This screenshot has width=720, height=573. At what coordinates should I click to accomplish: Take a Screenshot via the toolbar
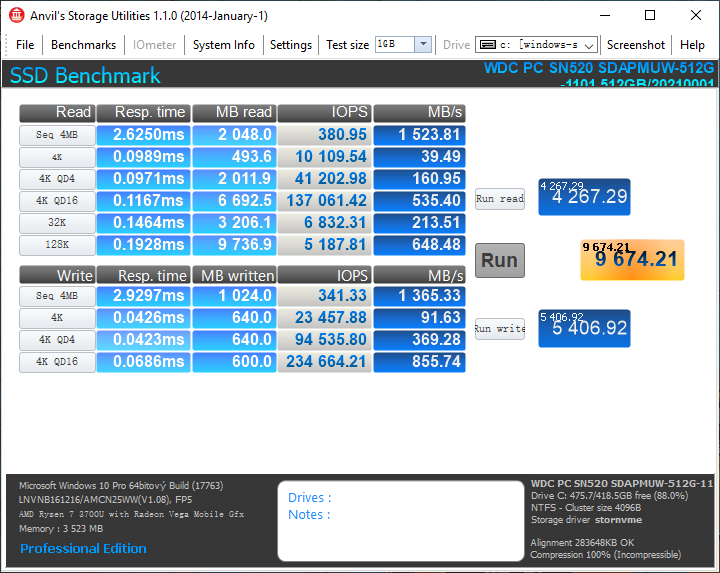(636, 45)
